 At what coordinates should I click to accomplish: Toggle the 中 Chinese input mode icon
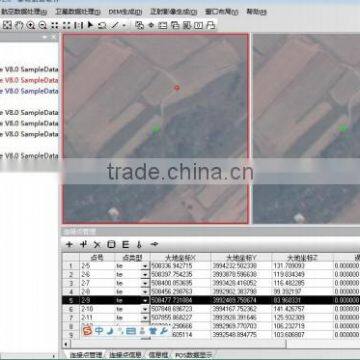pyautogui.click(x=99, y=330)
